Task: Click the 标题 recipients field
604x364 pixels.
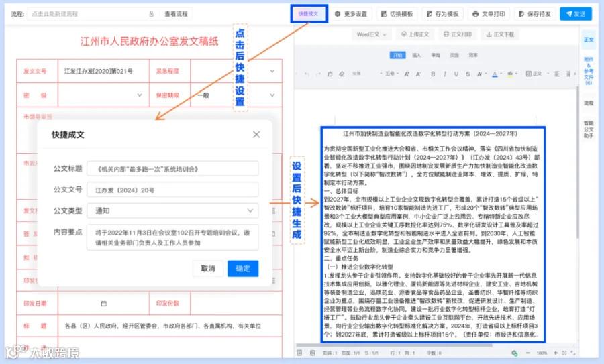Action: tap(170, 326)
